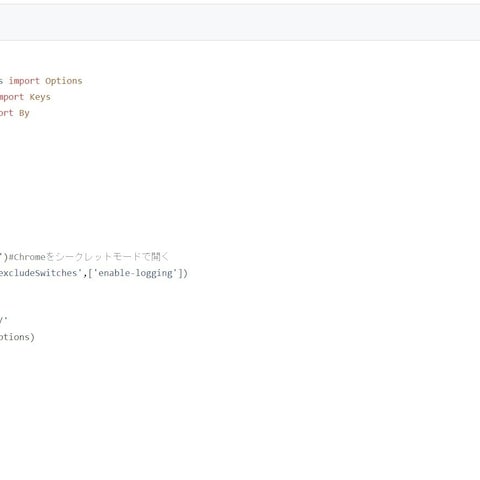Click the 'enable-logging' string
The image size is (480, 480).
(135, 273)
